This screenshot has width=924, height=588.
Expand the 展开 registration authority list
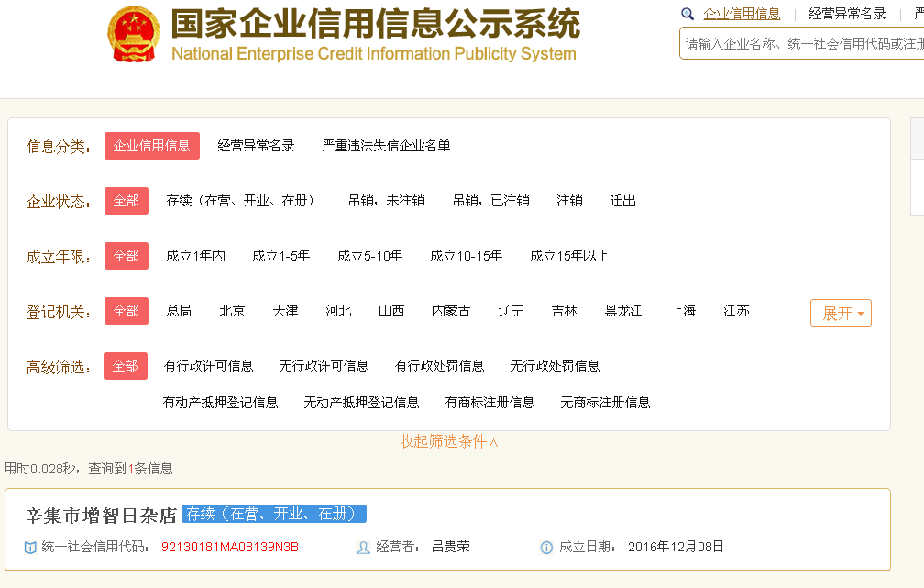point(841,313)
